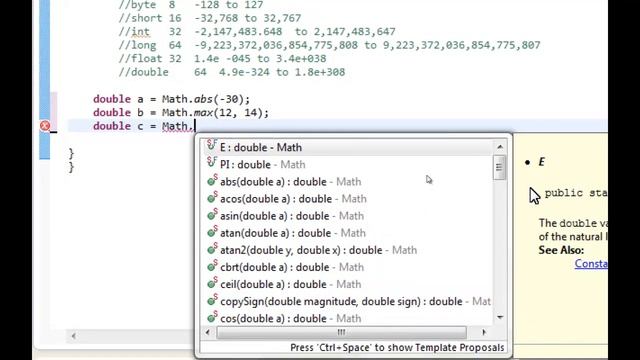Image resolution: width=640 pixels, height=360 pixels.
Task: Choose atan(double a) proposal
Action: 348,233
